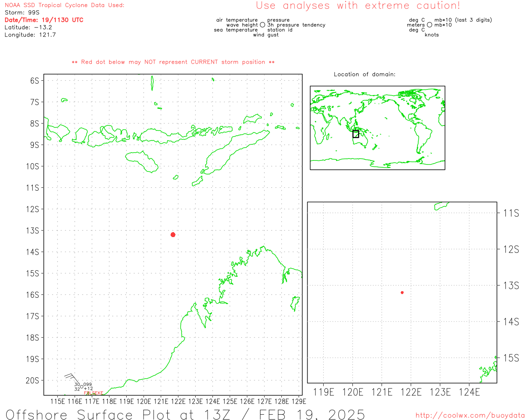Click 'Latitude: -13.2' text
The image size is (525, 420).
click(x=28, y=27)
